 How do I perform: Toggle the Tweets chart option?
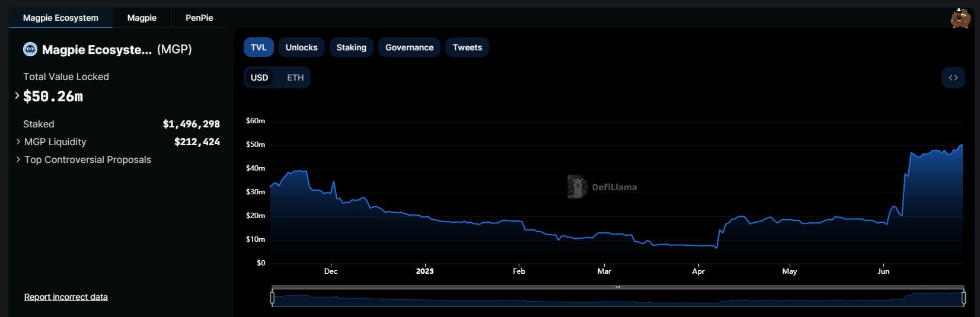pos(467,47)
